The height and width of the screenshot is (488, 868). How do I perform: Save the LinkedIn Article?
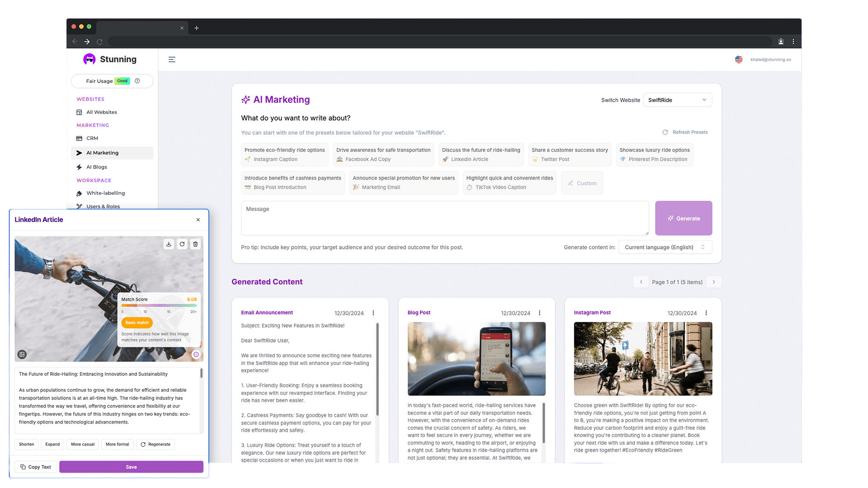click(131, 467)
